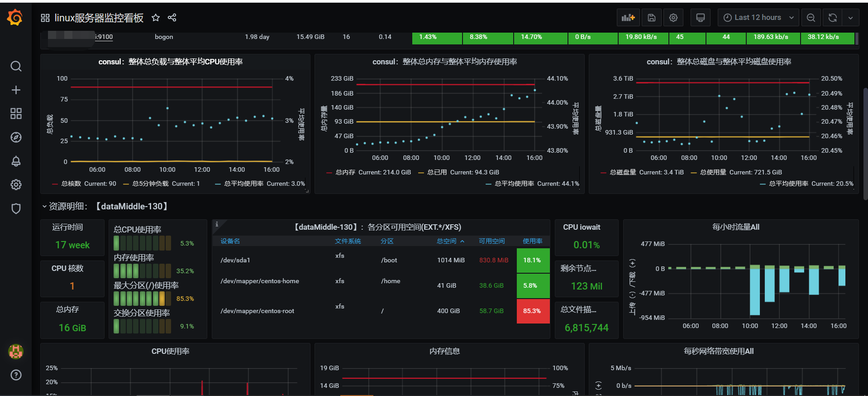Open dashboard settings gear in the top bar
Image resolution: width=868 pixels, height=396 pixels.
pyautogui.click(x=673, y=18)
